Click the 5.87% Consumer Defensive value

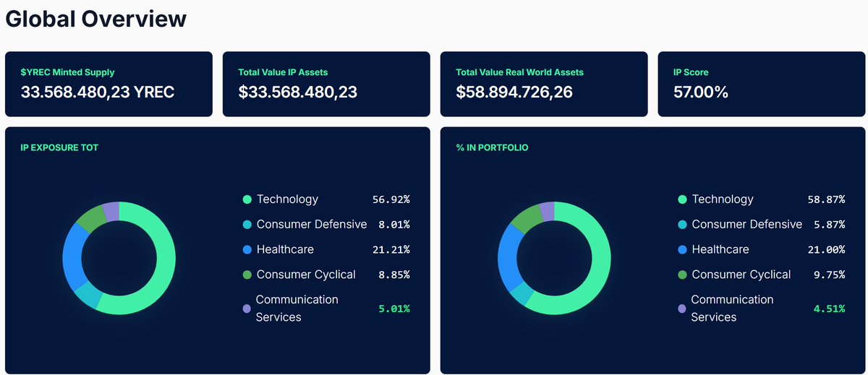tap(830, 225)
